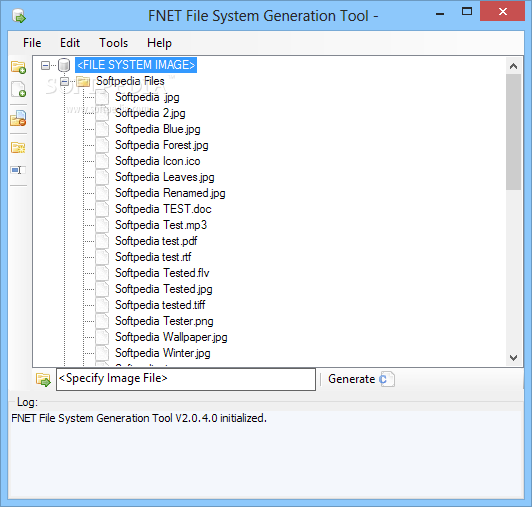This screenshot has height=507, width=532.
Task: Close the FNET File System Generation Tool
Action: pyautogui.click(x=502, y=12)
